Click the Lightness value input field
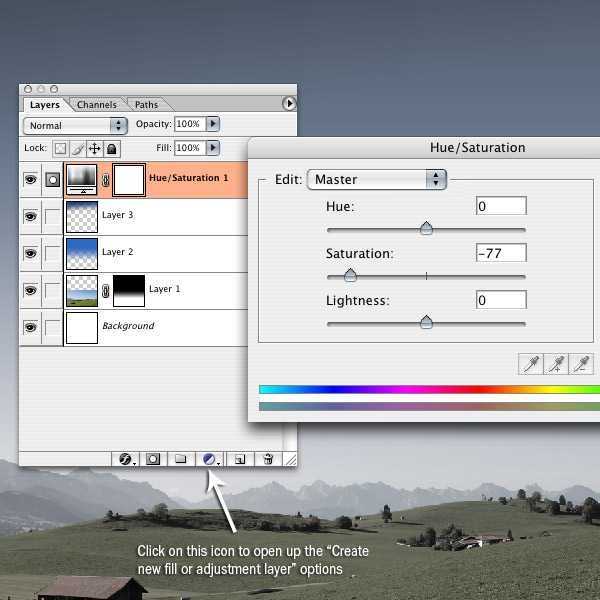This screenshot has height=600, width=600. tap(501, 300)
